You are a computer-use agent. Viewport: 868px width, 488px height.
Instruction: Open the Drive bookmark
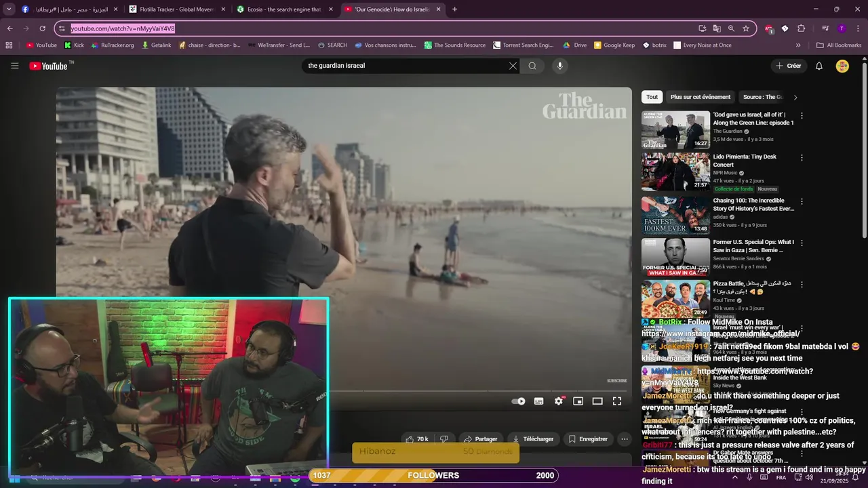point(575,45)
